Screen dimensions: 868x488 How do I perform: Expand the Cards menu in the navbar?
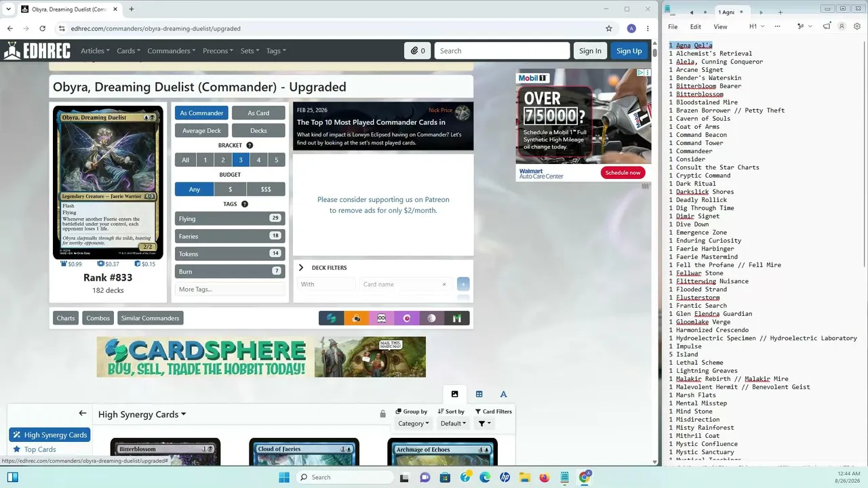pos(128,51)
